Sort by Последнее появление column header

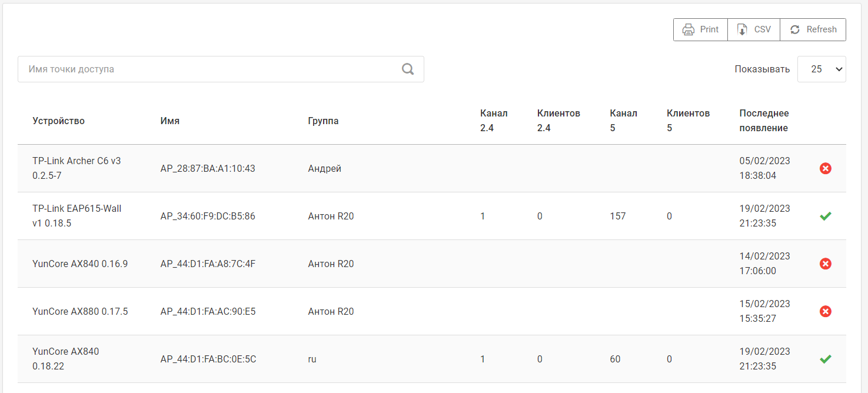point(764,120)
